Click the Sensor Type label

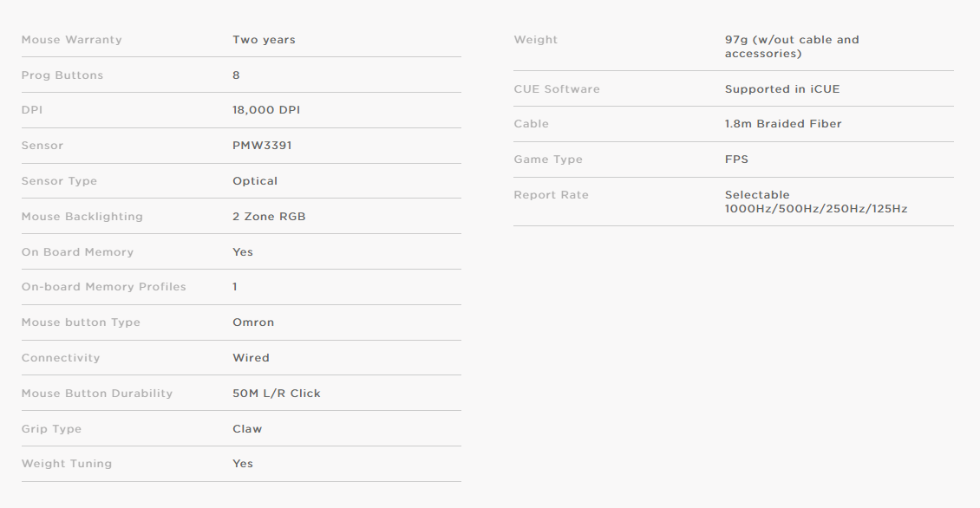tap(59, 181)
